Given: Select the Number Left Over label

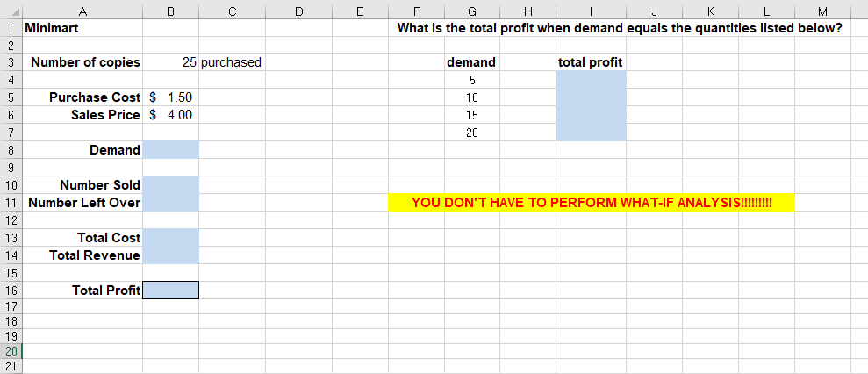Looking at the screenshot, I should point(84,203).
